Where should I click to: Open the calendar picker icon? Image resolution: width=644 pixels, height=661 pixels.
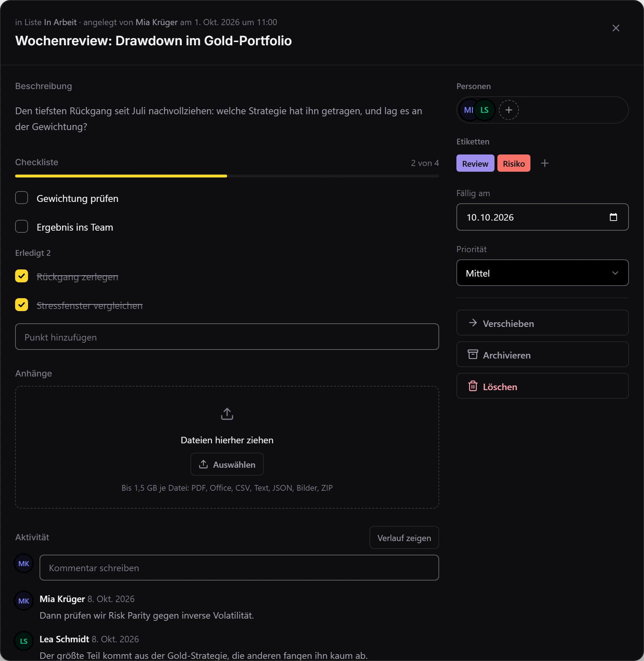point(613,217)
